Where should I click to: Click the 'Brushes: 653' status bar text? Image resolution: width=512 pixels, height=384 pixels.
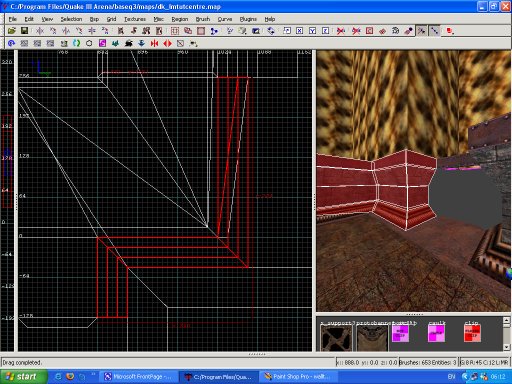(x=416, y=362)
